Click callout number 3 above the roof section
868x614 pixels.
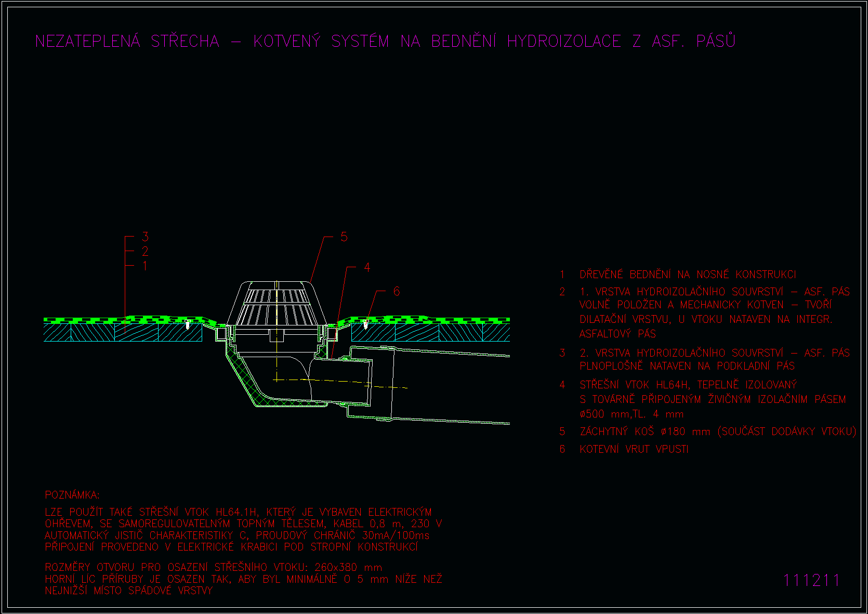145,237
